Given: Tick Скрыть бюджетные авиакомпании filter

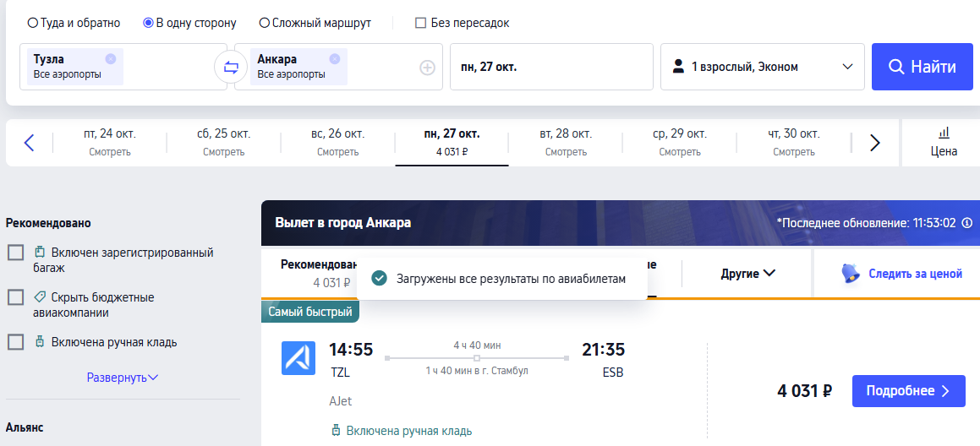Looking at the screenshot, I should point(15,297).
